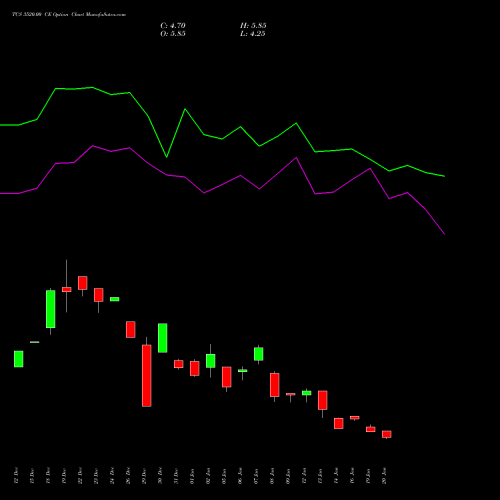Click the '12 Jan' date axis label

coord(304,476)
